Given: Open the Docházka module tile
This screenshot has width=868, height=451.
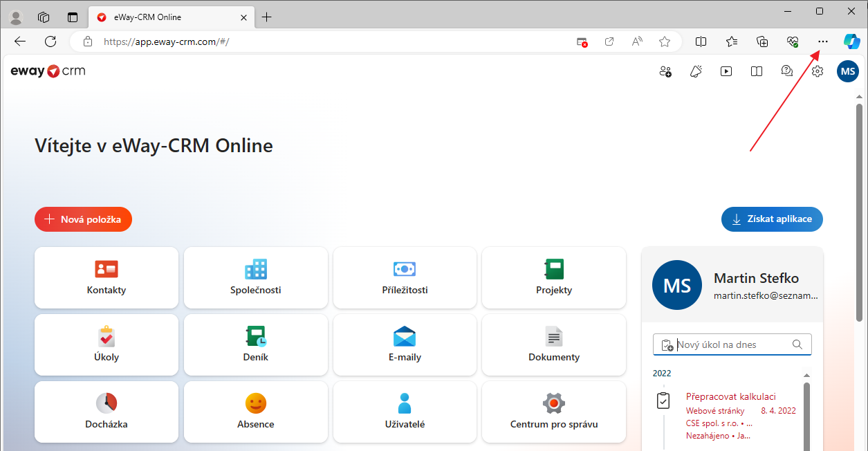Looking at the screenshot, I should pyautogui.click(x=107, y=412).
